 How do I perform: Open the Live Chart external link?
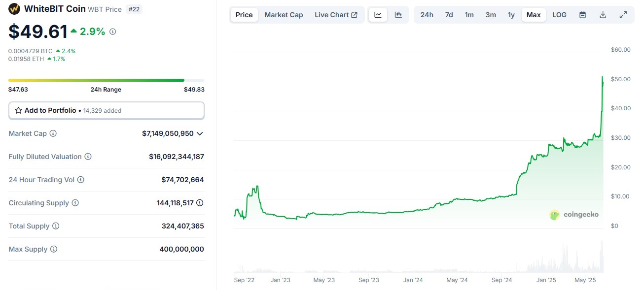[x=336, y=15]
